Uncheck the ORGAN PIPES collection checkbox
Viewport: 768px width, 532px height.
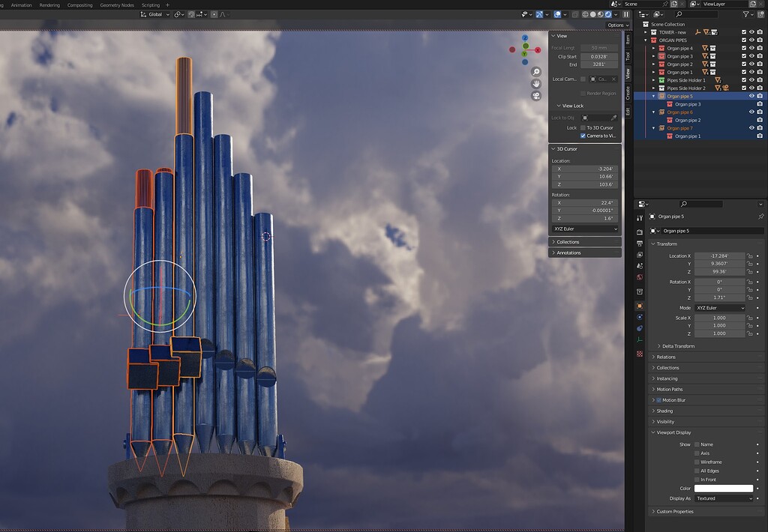[x=744, y=40]
